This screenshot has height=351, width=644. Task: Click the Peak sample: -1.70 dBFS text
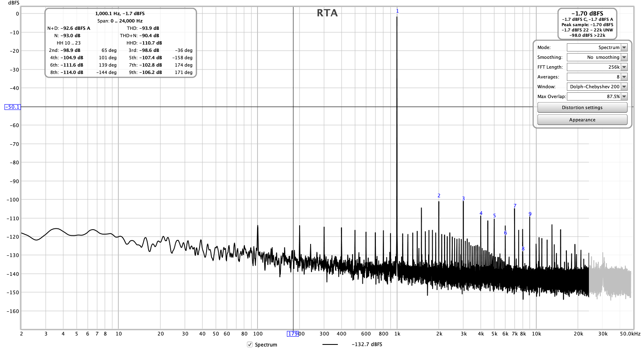587,25
